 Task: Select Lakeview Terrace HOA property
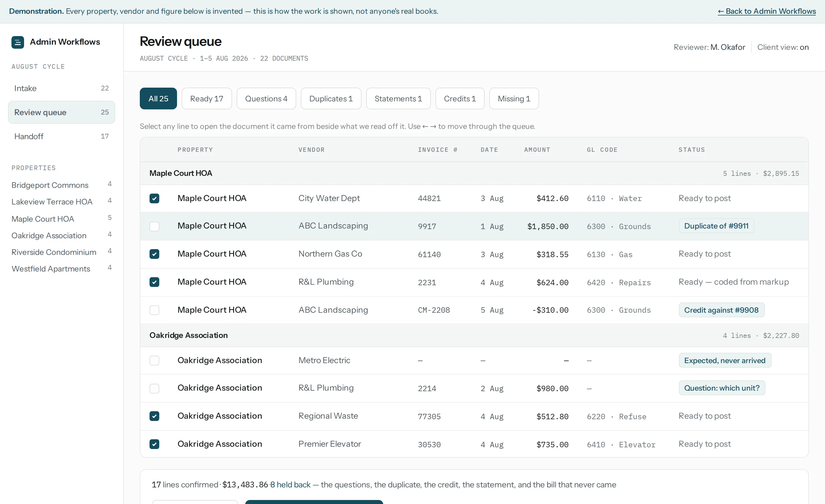click(62, 202)
